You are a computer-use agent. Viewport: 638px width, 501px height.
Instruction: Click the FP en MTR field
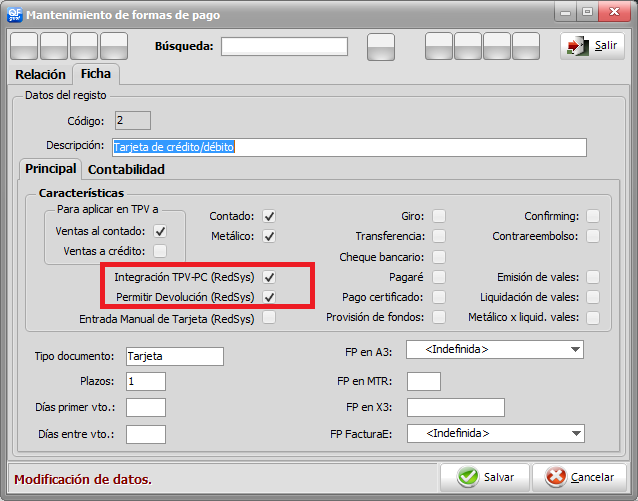pos(424,381)
